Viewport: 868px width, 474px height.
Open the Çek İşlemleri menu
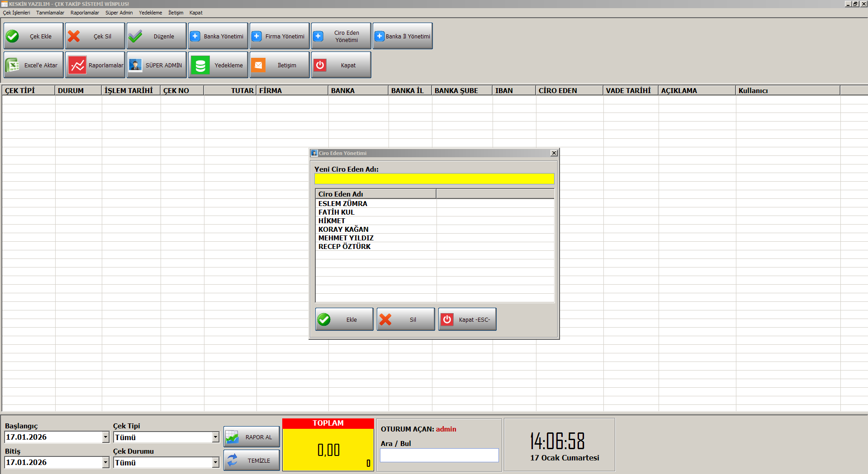click(x=16, y=13)
